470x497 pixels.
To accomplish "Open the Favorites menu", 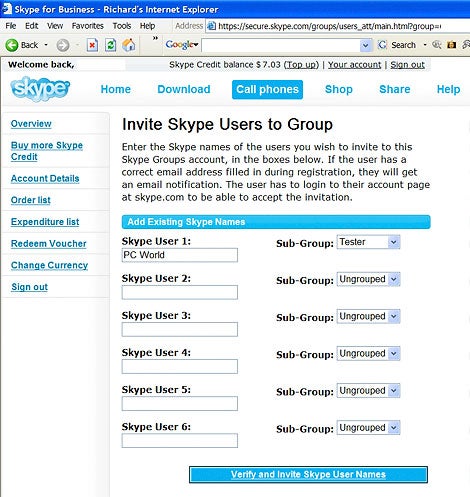I will (x=88, y=26).
